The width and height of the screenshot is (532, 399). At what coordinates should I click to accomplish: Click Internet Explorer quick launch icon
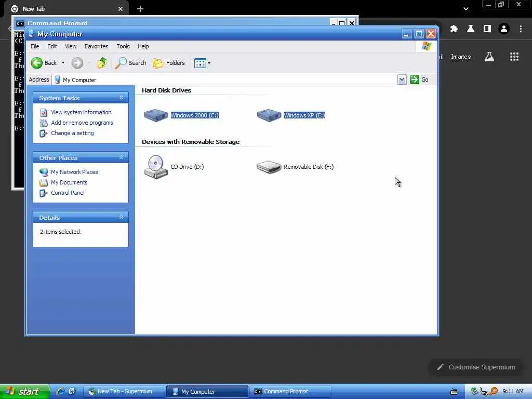pos(61,391)
